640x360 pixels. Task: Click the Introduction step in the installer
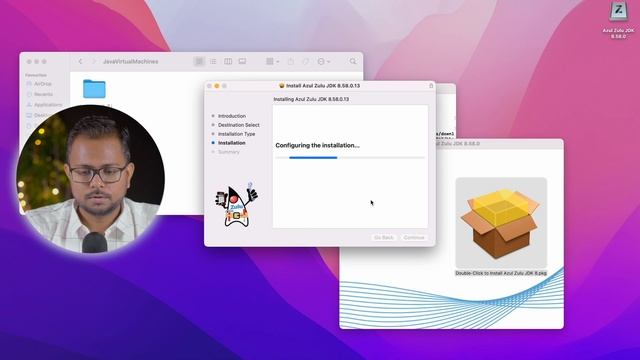click(x=232, y=116)
